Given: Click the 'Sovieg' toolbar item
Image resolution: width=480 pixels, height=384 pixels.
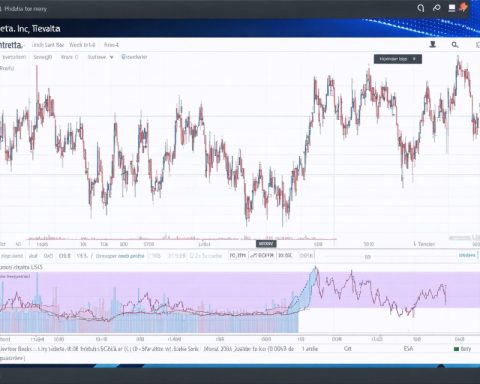Looking at the screenshot, I should click(x=43, y=57).
